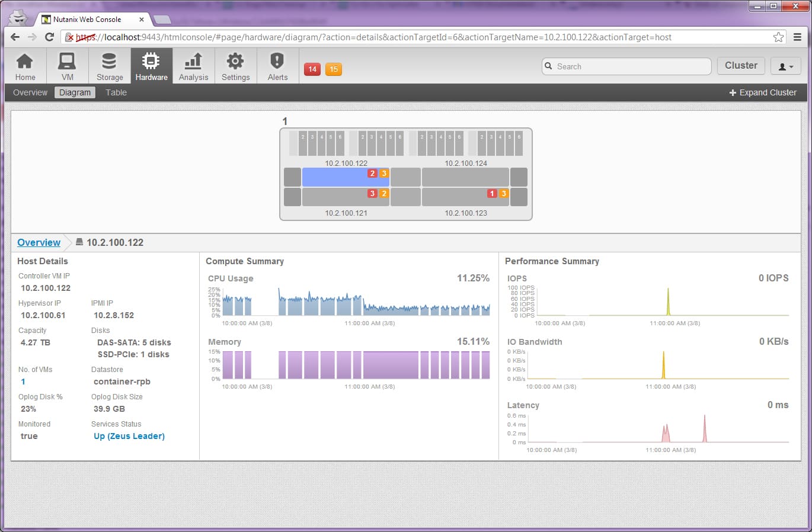This screenshot has width=812, height=532.
Task: Switch to the Table sub-tab
Action: coord(116,92)
